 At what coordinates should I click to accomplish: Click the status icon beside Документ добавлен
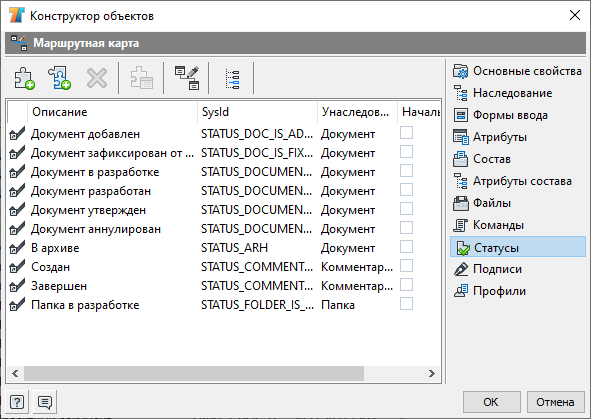click(17, 133)
